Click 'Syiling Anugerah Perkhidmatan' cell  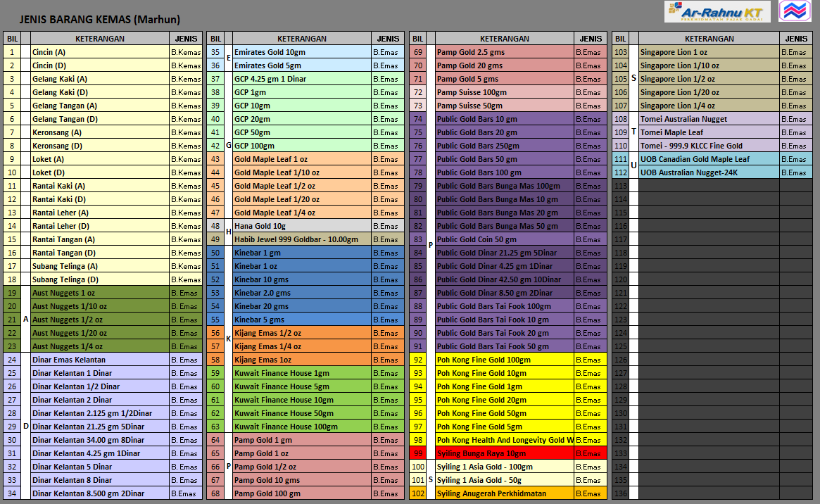504,493
